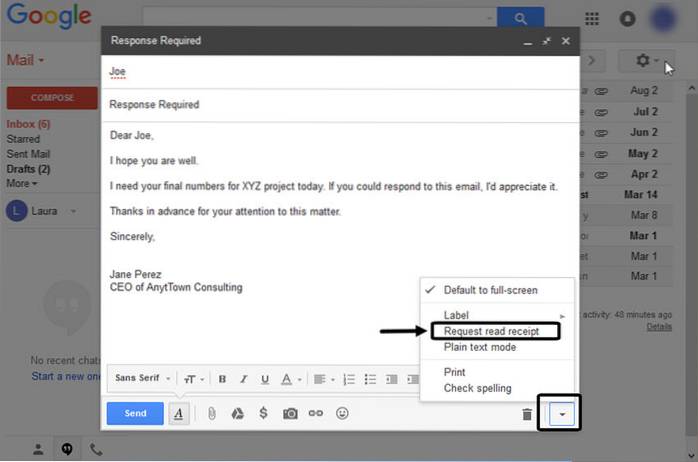Open the email dated Jul 2
698x462 pixels.
(x=627, y=112)
